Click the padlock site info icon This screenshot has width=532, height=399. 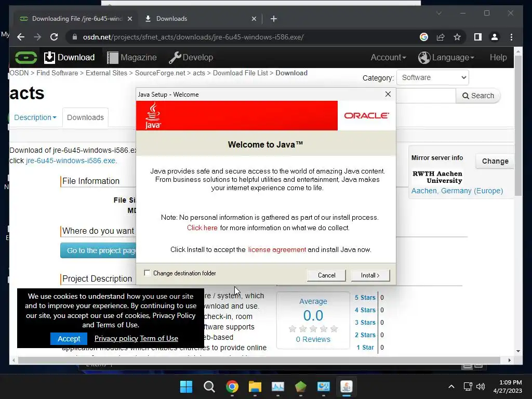coord(75,37)
